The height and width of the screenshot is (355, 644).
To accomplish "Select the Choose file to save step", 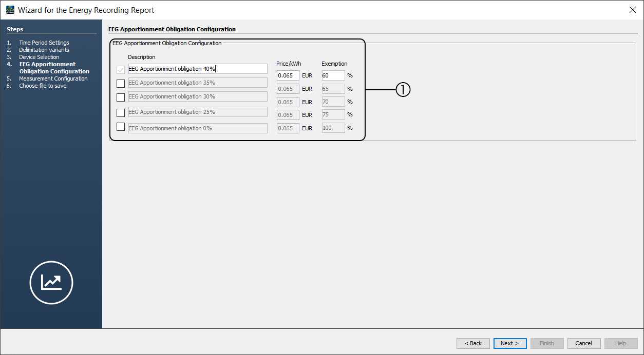I will point(43,86).
